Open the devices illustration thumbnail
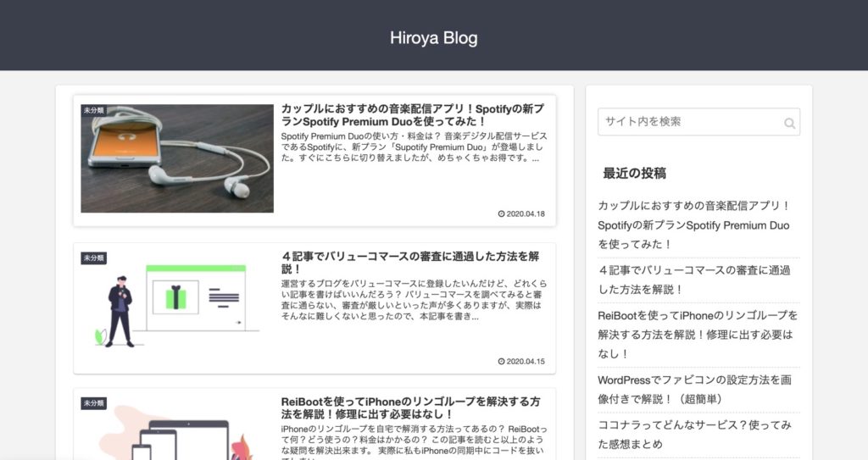The width and height of the screenshot is (868, 460). (177, 429)
